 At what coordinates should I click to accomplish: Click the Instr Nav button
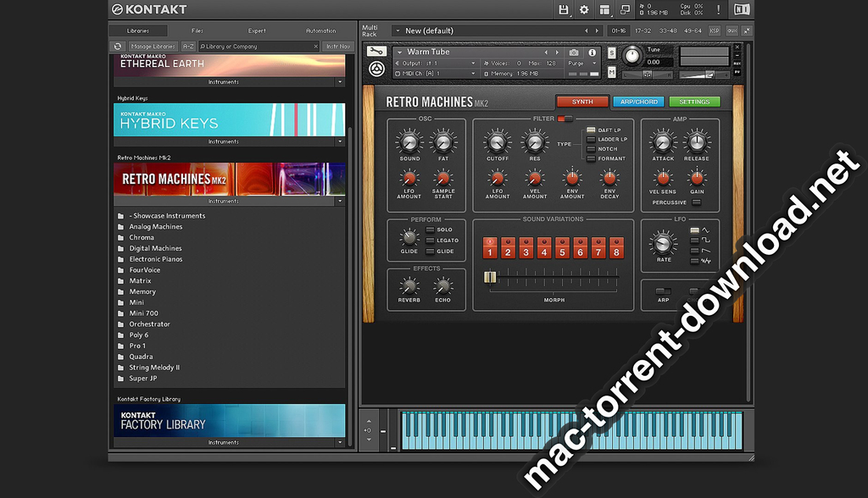click(x=337, y=47)
